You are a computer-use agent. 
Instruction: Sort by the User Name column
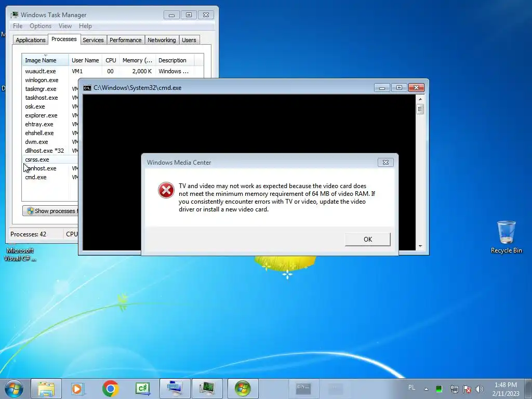click(85, 60)
